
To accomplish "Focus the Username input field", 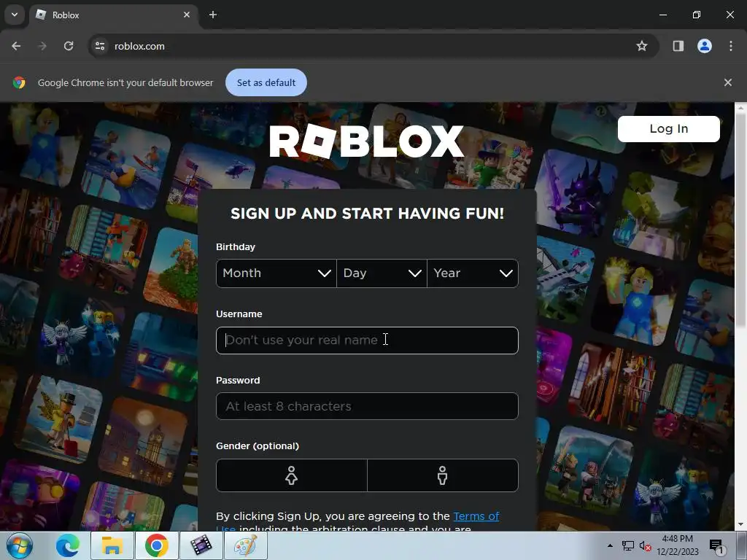I will [368, 341].
